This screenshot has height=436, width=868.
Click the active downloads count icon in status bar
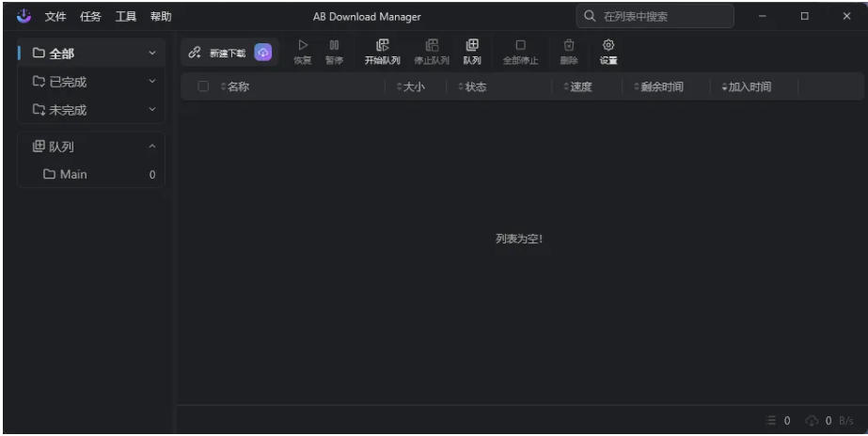click(771, 421)
